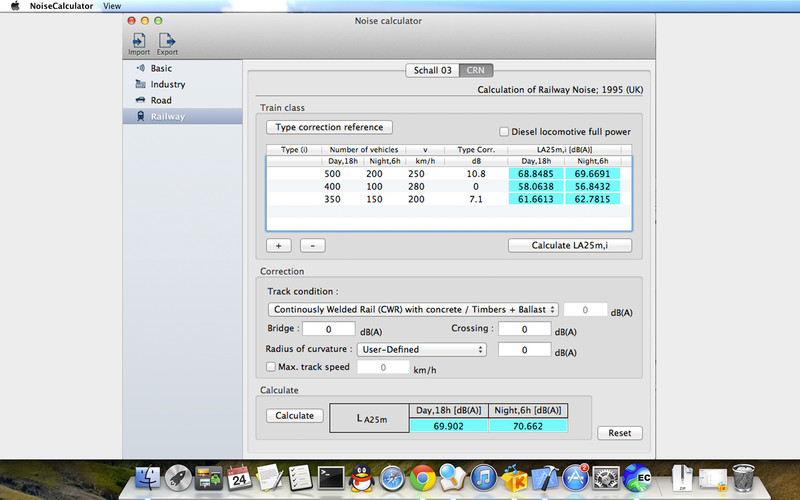The width and height of the screenshot is (800, 500).
Task: Open Type correction reference
Action: 329,127
